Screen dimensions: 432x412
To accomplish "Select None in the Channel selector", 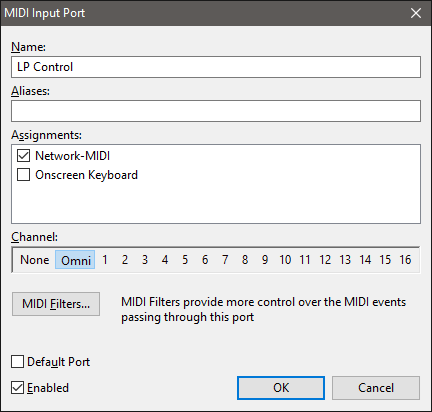I will [35, 260].
